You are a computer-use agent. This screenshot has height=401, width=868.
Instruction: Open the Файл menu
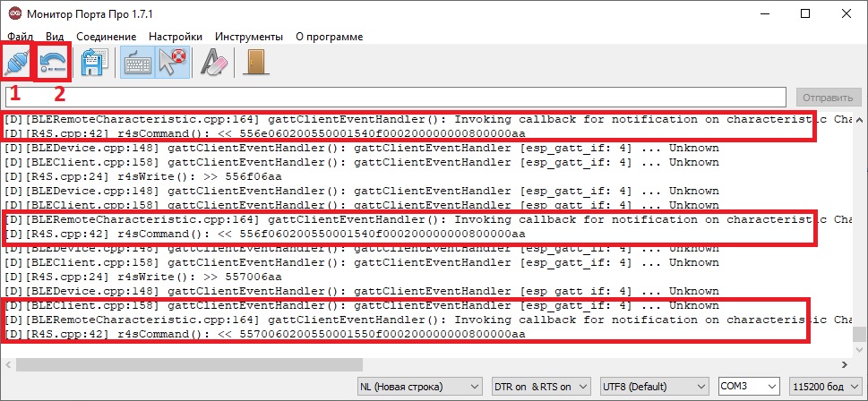tap(20, 37)
